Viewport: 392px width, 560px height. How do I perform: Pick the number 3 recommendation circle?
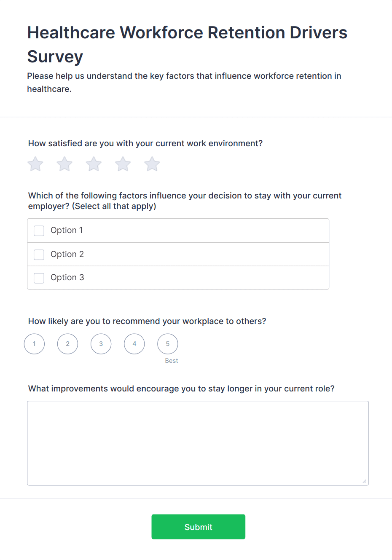tap(101, 344)
